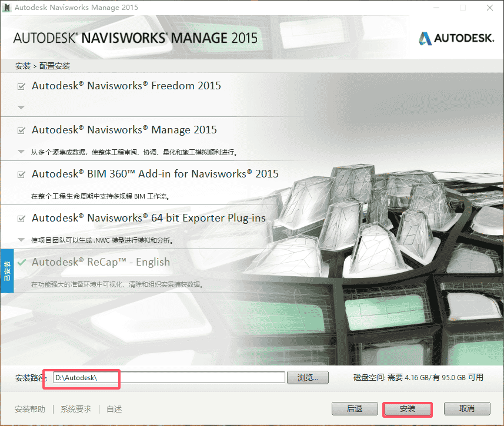
Task: Start installation with the 安装 button
Action: pyautogui.click(x=408, y=409)
